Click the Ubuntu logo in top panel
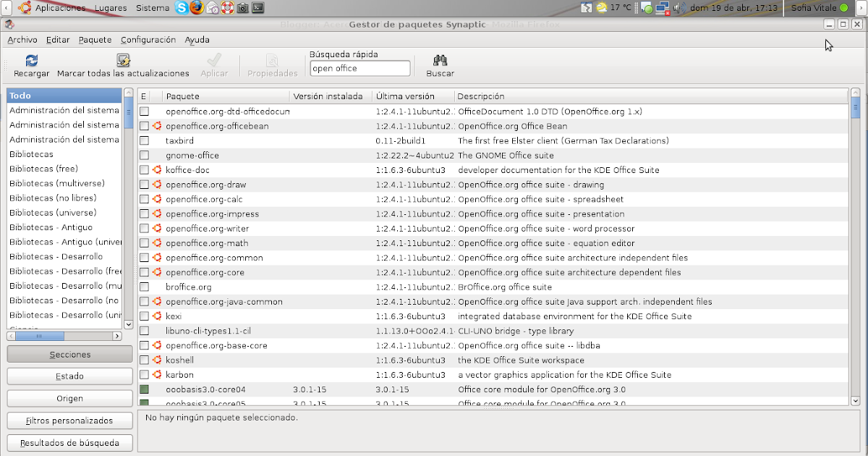Image resolution: width=868 pixels, height=456 pixels. (25, 8)
